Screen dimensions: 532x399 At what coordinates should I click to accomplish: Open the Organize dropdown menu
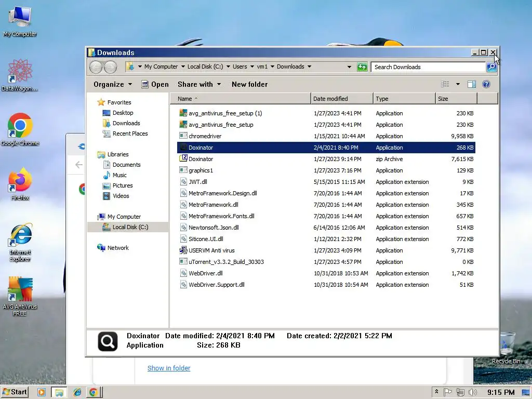(113, 84)
